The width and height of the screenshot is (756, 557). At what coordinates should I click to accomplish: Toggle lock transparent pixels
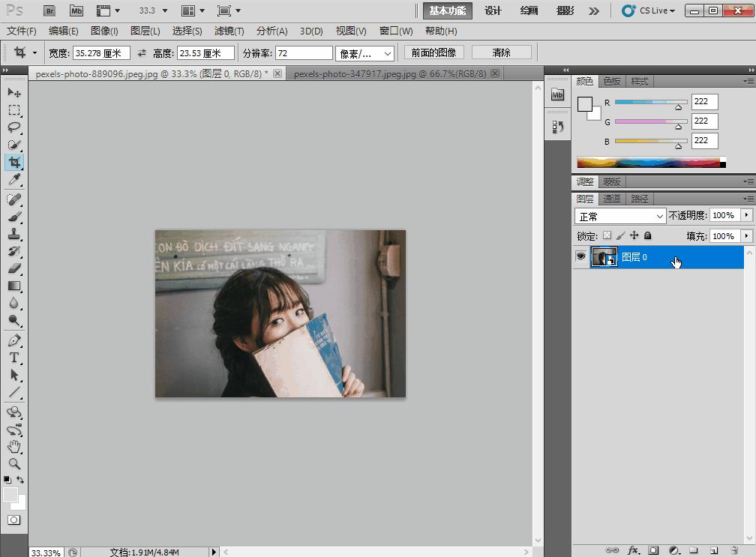(607, 235)
